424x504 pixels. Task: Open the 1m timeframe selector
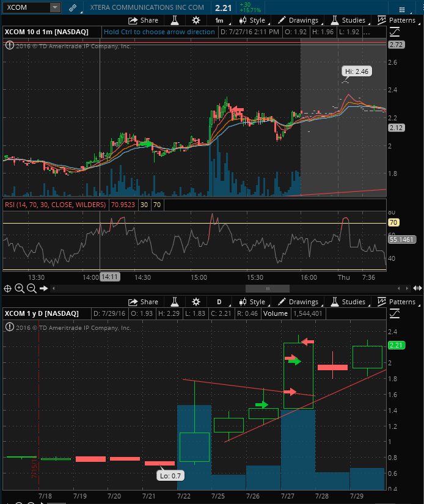(219, 21)
